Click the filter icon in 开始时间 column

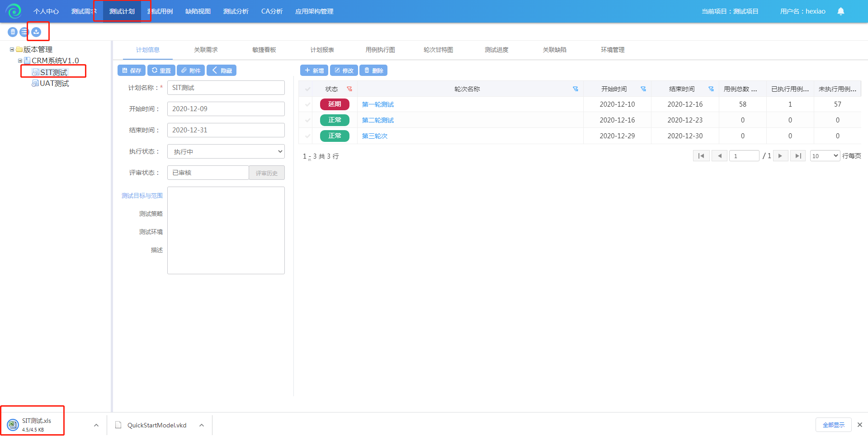(x=643, y=89)
